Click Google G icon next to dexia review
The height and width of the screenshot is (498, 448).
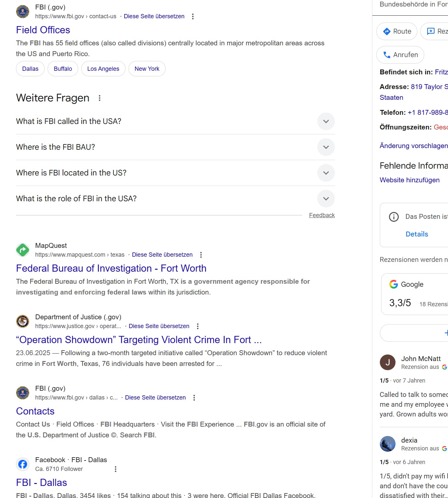[444, 449]
